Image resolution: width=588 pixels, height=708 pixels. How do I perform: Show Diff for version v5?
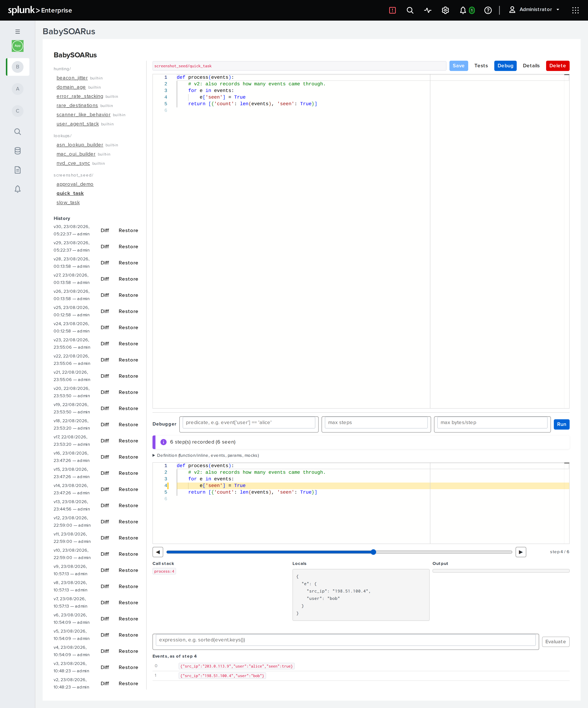tap(105, 635)
